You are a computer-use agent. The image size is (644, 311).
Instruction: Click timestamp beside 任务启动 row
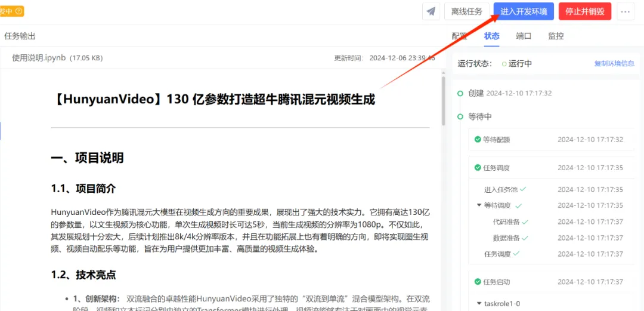click(590, 282)
